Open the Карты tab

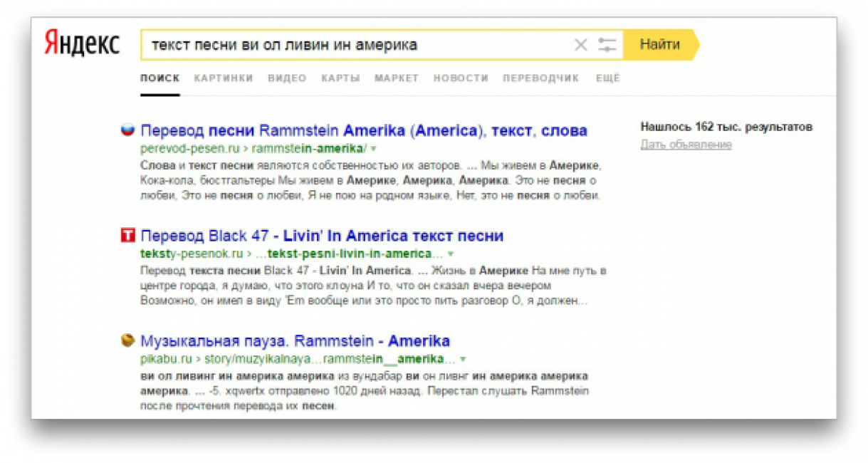[x=340, y=78]
